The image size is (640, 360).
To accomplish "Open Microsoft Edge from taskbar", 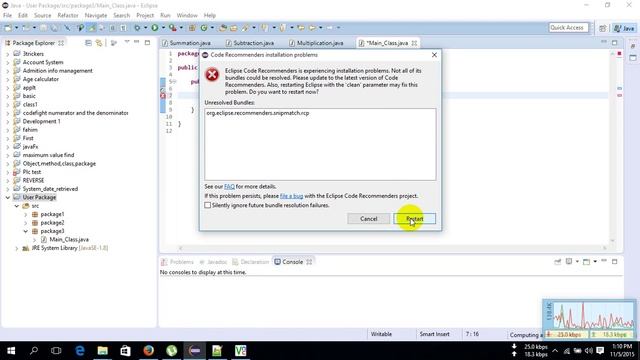I will (80, 351).
